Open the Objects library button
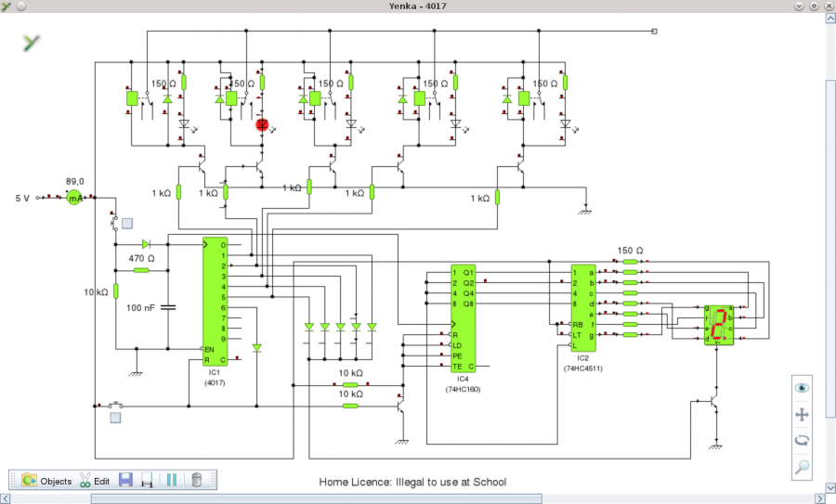 [46, 481]
